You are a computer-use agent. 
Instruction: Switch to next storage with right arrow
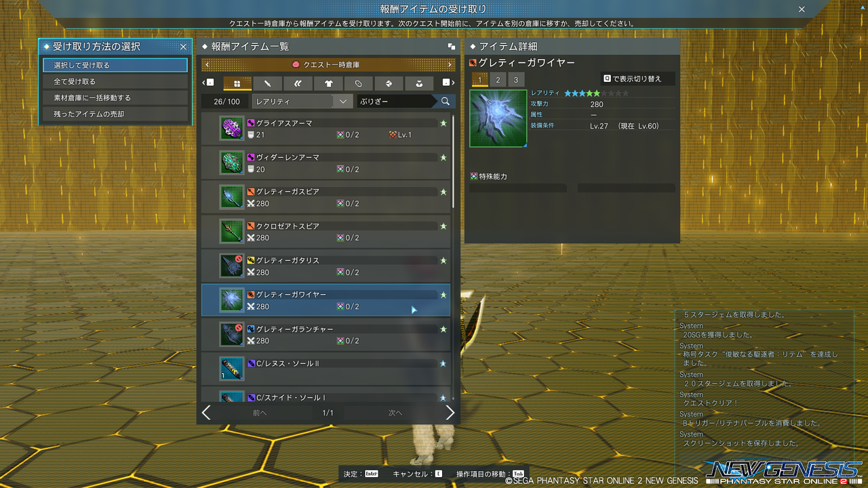click(451, 64)
